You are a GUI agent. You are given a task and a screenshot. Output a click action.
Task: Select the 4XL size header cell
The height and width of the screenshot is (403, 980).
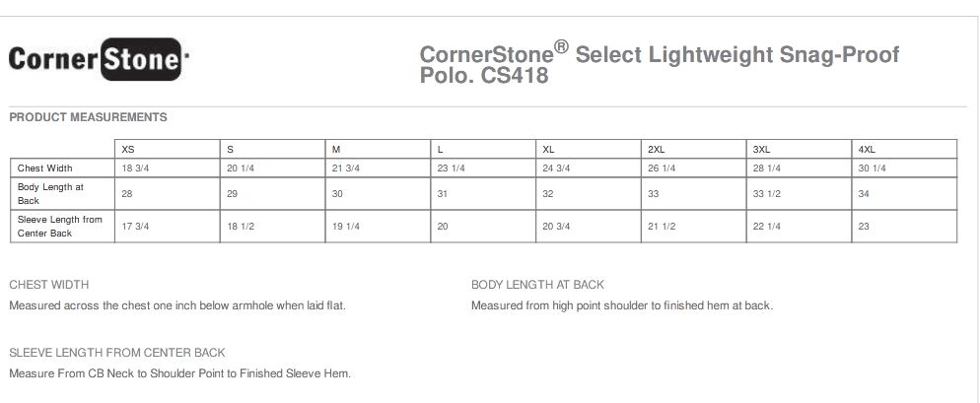click(868, 149)
